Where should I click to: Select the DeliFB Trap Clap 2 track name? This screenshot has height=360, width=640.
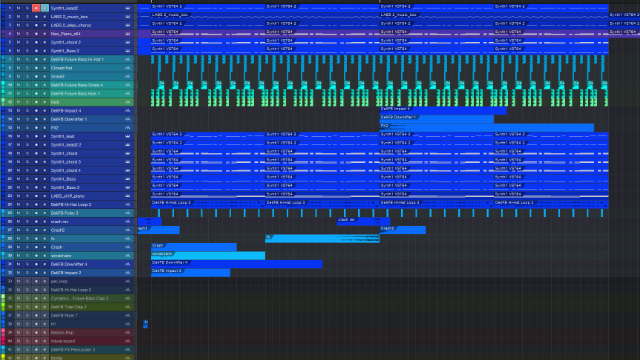point(68,307)
